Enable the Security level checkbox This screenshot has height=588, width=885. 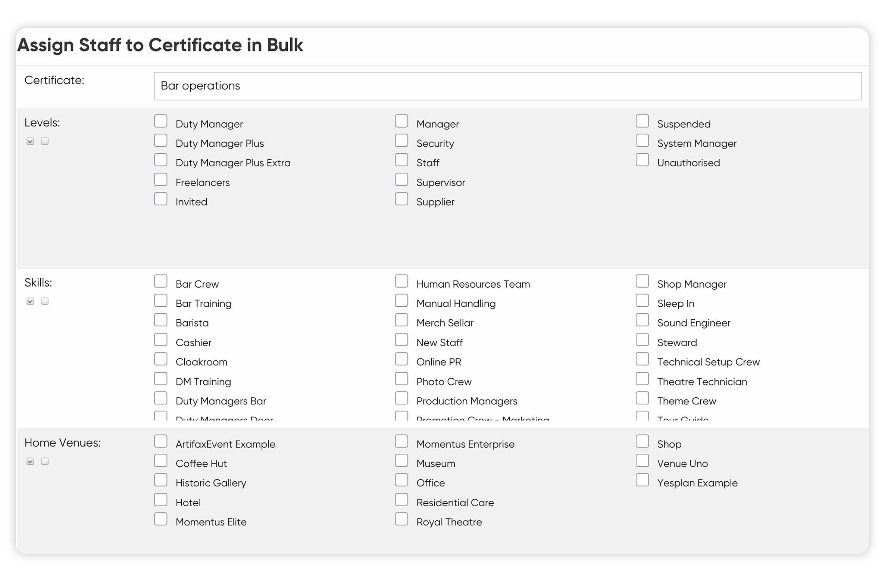[x=401, y=141]
